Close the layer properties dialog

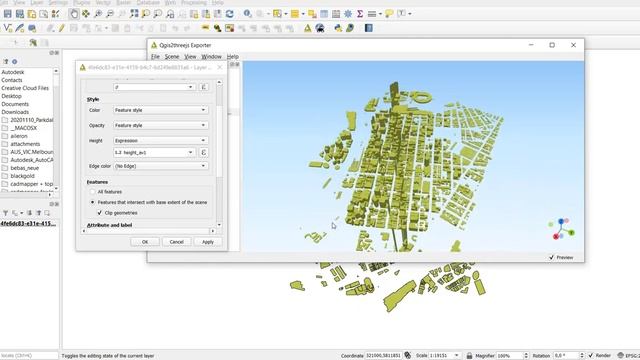point(220,67)
